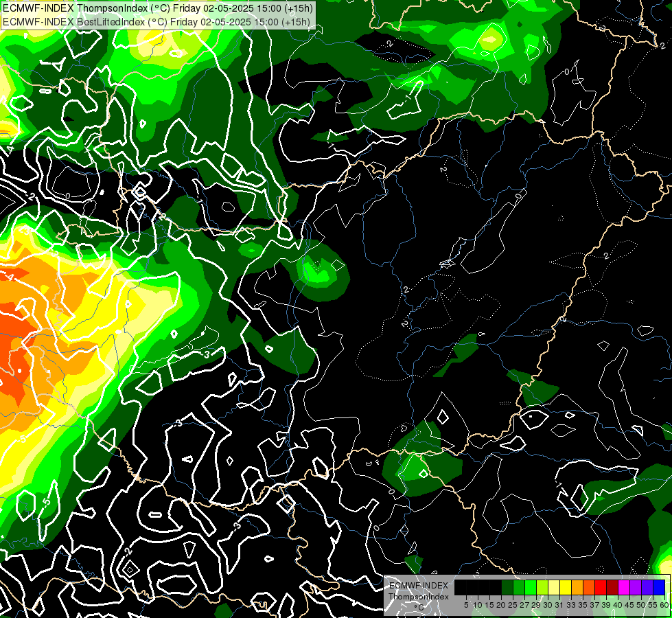Click the legend scale value 25
The image size is (672, 618).
coord(513,605)
